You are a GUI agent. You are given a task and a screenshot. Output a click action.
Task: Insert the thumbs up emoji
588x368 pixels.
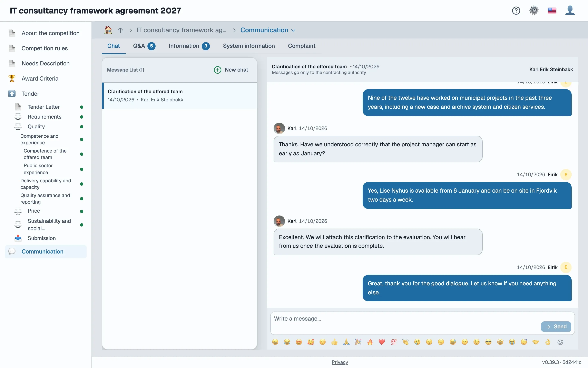(x=334, y=342)
